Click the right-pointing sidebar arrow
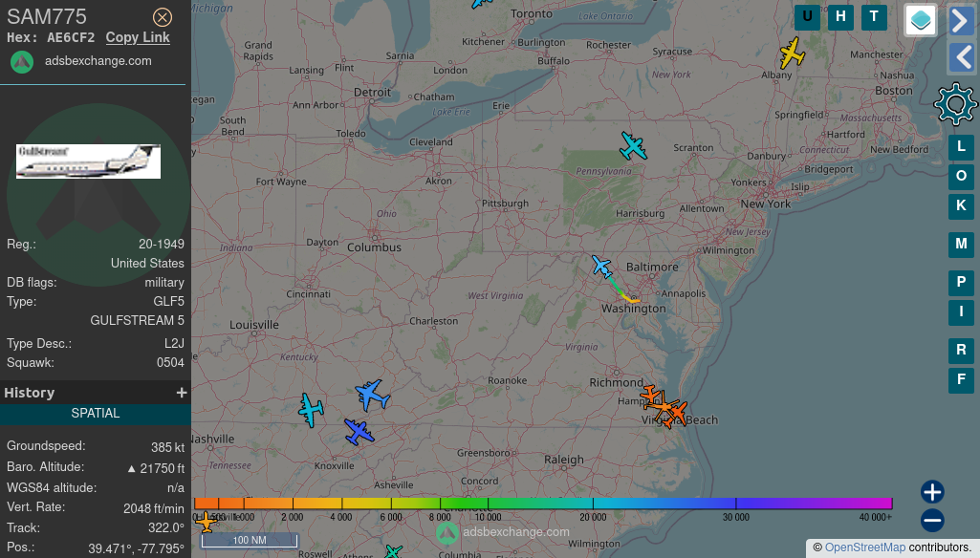This screenshot has width=980, height=558. click(x=961, y=21)
